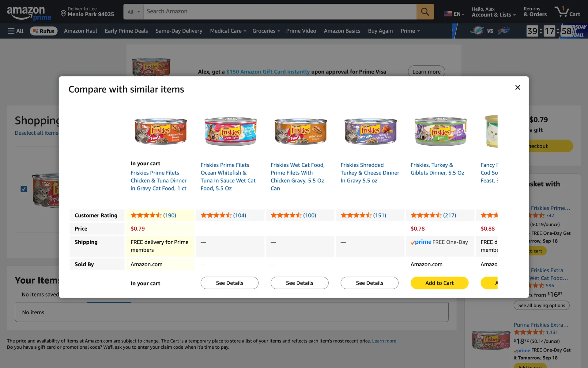
Task: Open the All search category dropdown
Action: (x=134, y=12)
